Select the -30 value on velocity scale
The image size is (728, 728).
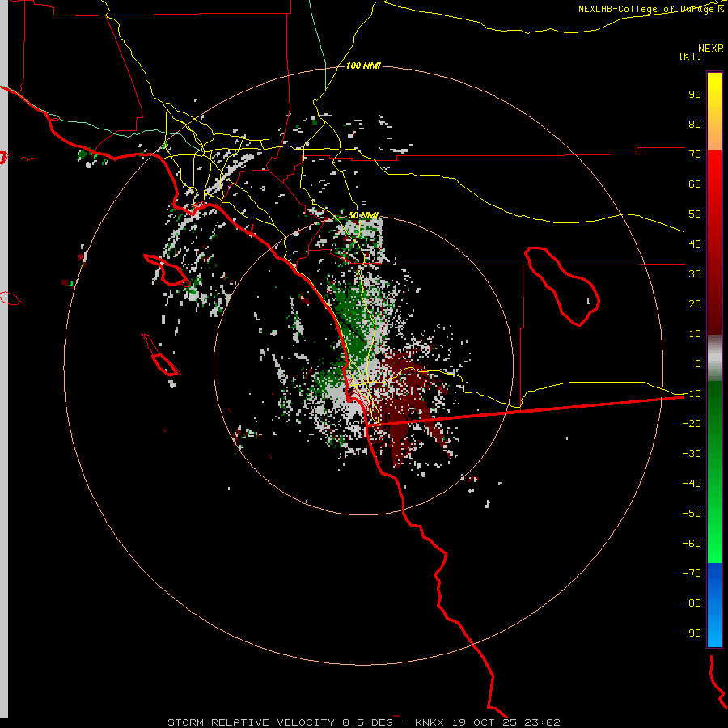(692, 454)
